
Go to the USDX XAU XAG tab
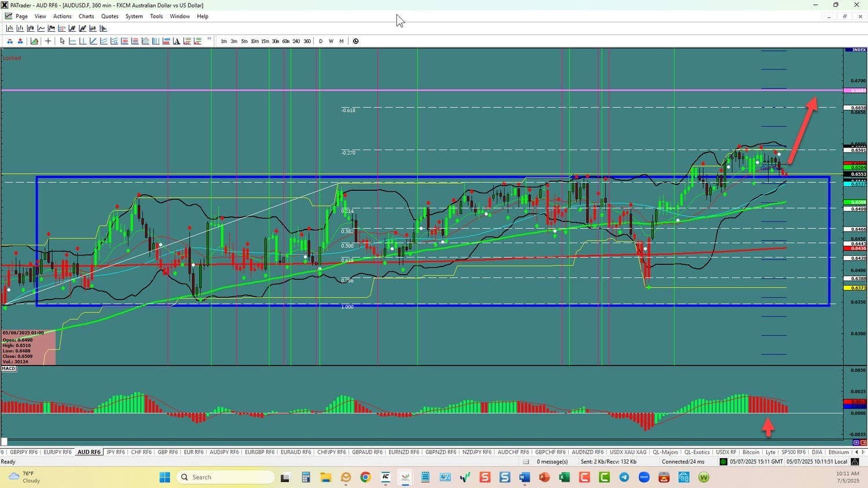coord(628,452)
